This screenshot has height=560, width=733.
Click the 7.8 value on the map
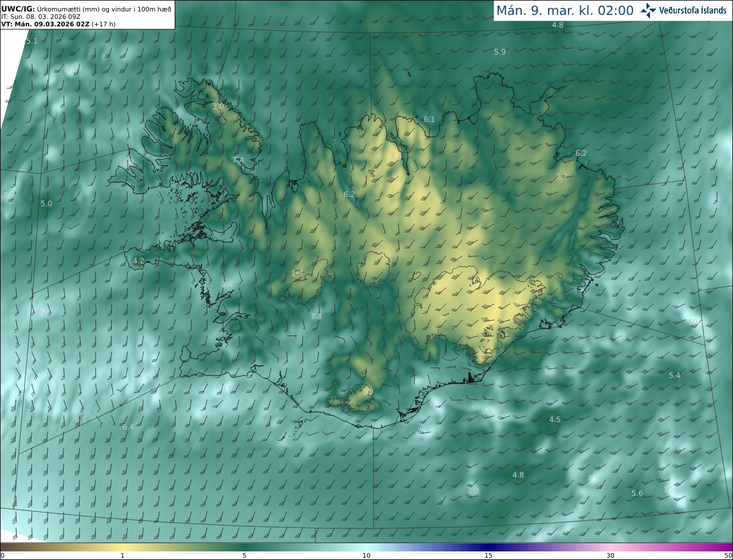coord(316,316)
